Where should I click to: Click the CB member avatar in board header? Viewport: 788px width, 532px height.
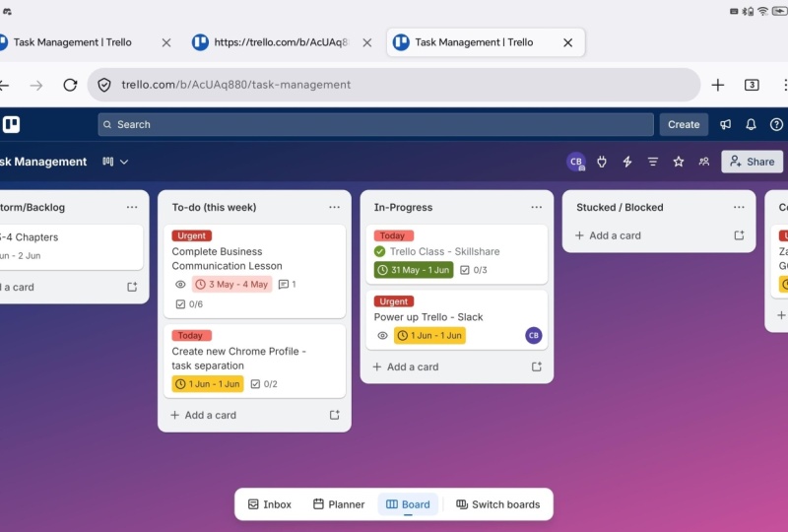576,162
